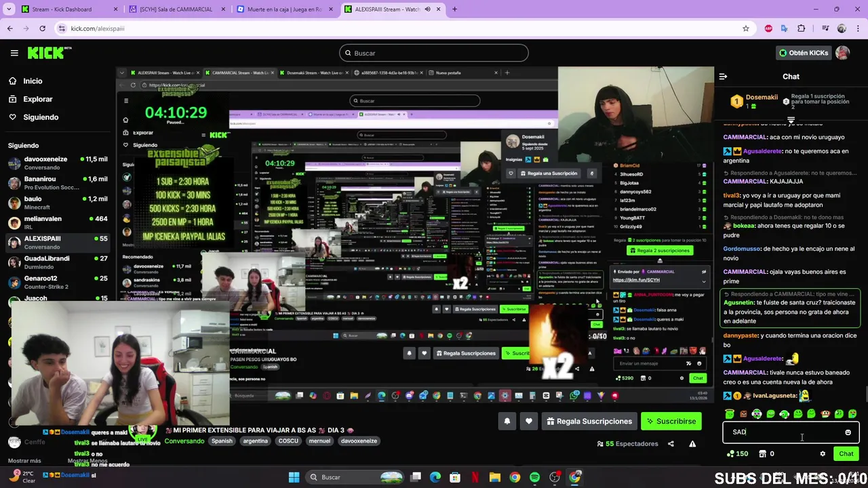Open the user profile avatar menu
The image size is (868, 488).
tap(842, 53)
